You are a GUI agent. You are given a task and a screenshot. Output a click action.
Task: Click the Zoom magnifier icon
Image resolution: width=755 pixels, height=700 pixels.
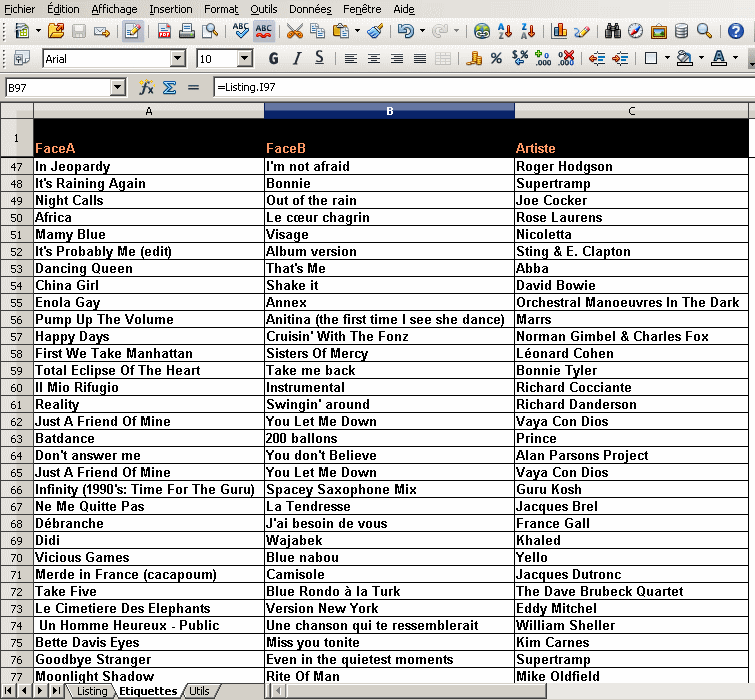click(x=704, y=31)
